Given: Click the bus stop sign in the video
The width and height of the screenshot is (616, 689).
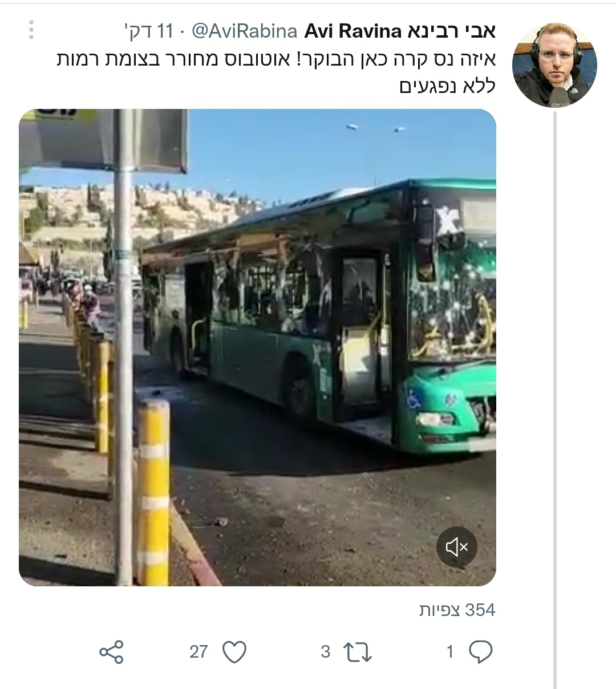Looking at the screenshot, I should [103, 139].
